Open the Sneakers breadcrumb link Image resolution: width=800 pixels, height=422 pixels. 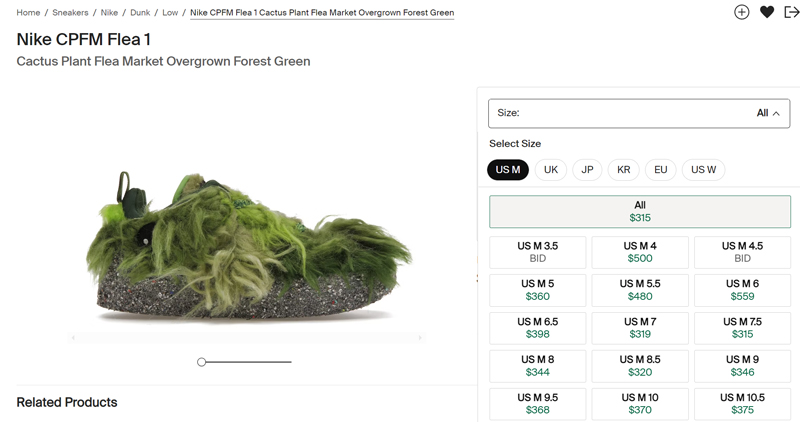point(70,13)
